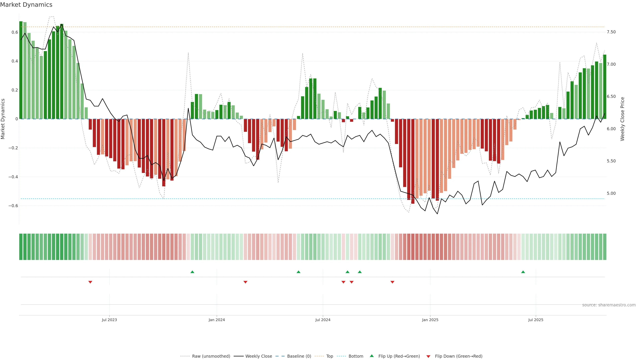The height and width of the screenshot is (362, 644).
Task: Click the Flip Up legend triangle icon
Action: point(372,356)
